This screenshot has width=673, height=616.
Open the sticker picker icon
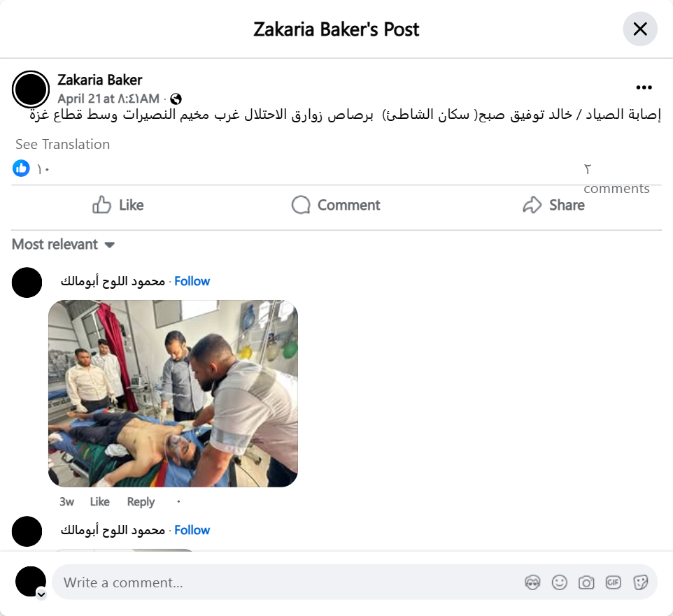(x=640, y=582)
